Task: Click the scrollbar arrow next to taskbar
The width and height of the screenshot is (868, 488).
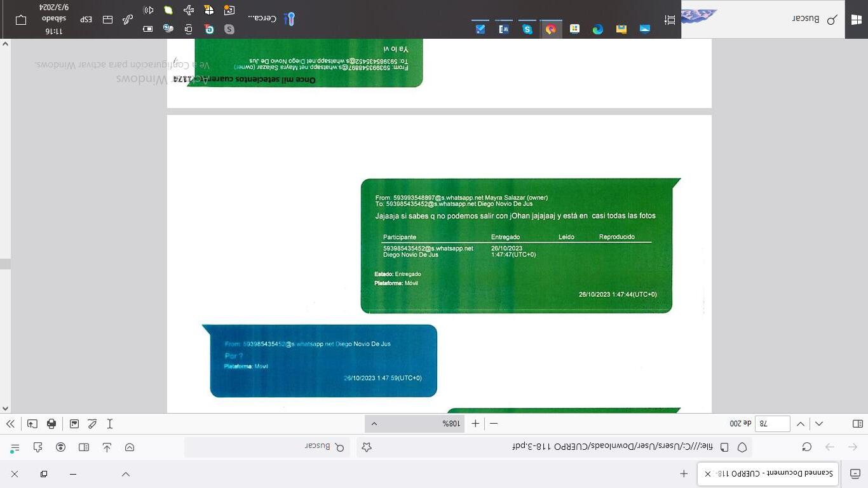Action: (5, 44)
